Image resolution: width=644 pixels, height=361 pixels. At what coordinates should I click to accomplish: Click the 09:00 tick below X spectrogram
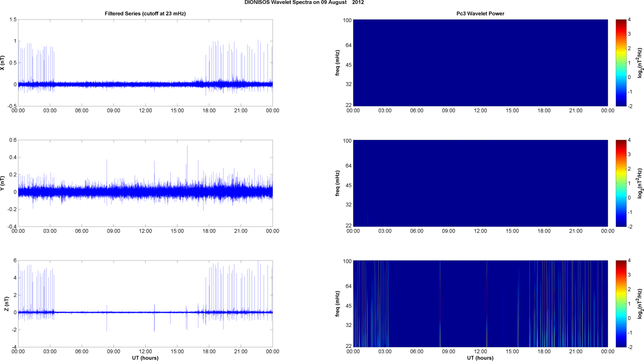tap(448, 111)
